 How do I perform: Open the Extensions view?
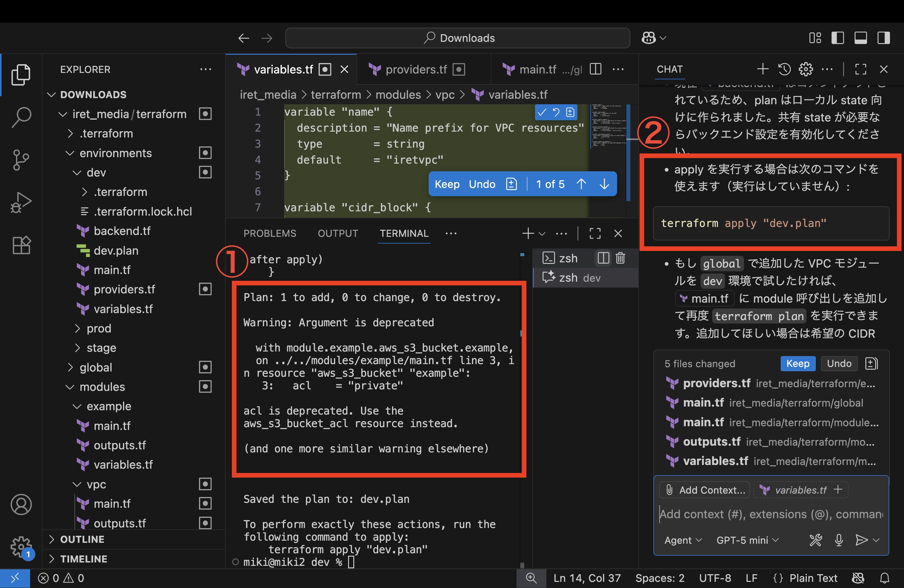coord(21,245)
